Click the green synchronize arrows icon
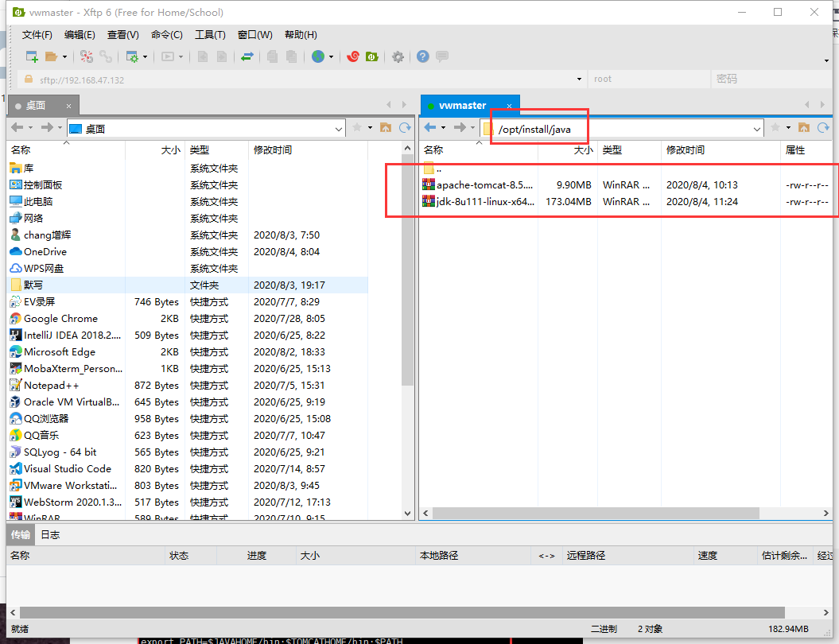The height and width of the screenshot is (644, 839). click(247, 56)
